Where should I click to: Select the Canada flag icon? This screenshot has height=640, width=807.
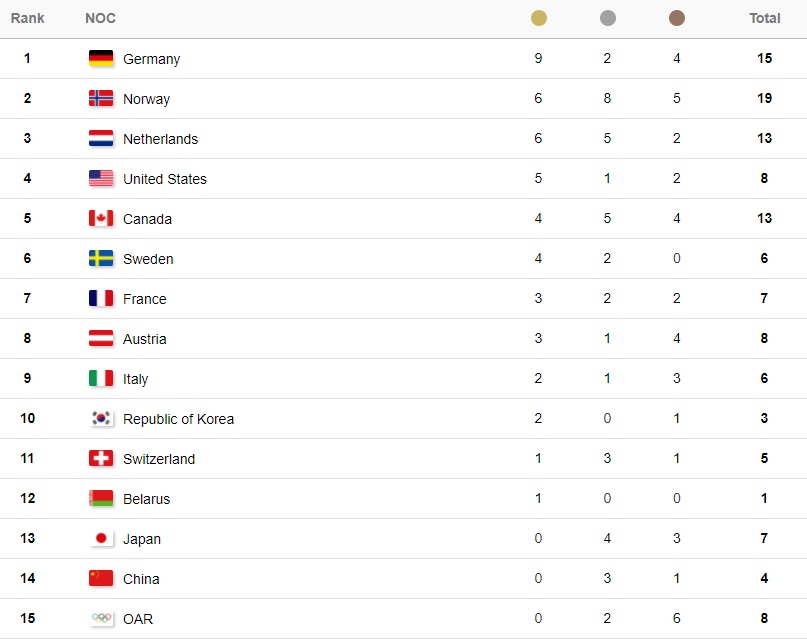[x=101, y=218]
